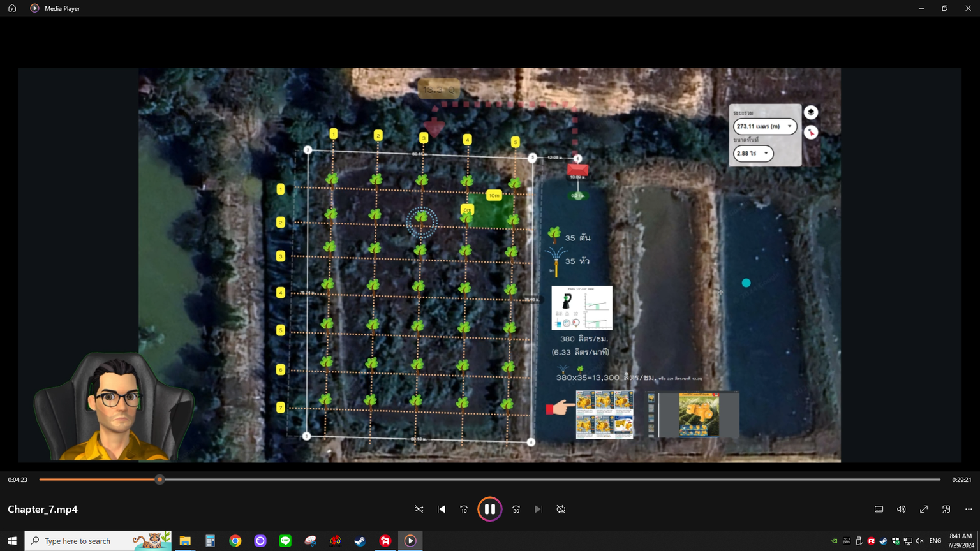Go to Media Player home

[x=12, y=8]
